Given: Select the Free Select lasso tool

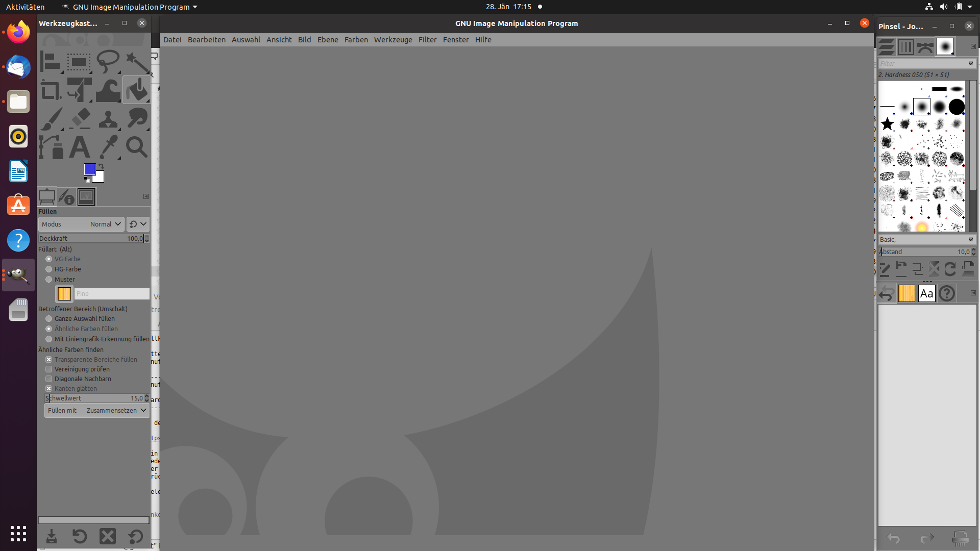Looking at the screenshot, I should point(108,62).
